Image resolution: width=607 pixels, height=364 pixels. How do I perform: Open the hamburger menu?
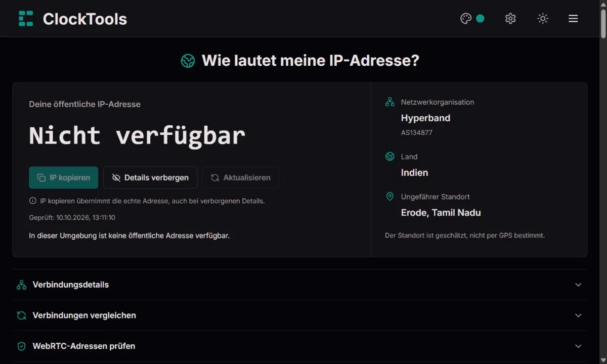point(573,19)
